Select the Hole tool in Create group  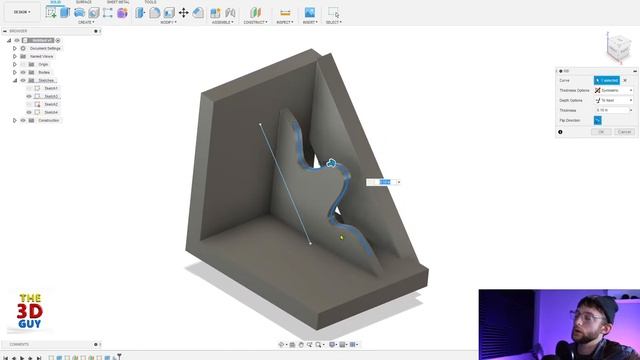coord(93,13)
